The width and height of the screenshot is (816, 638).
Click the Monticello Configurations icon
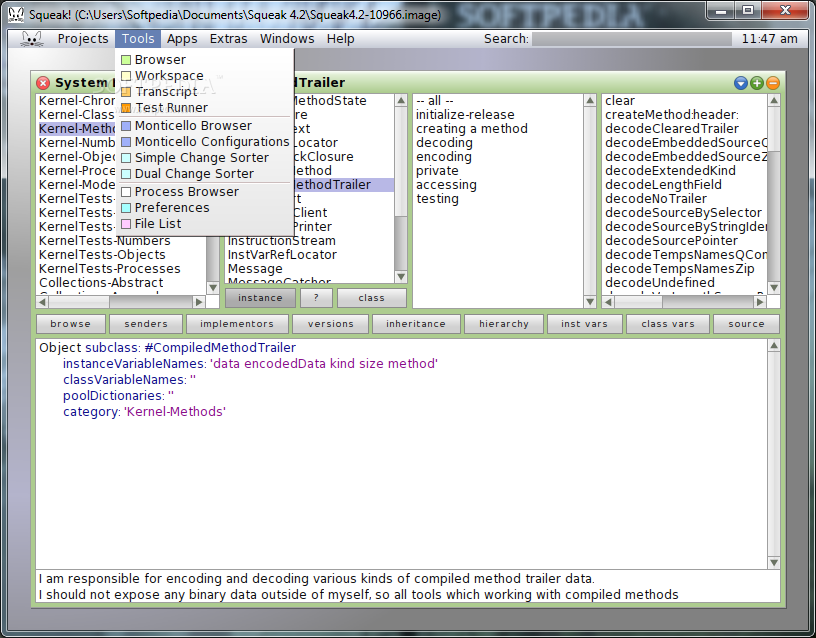tap(126, 142)
